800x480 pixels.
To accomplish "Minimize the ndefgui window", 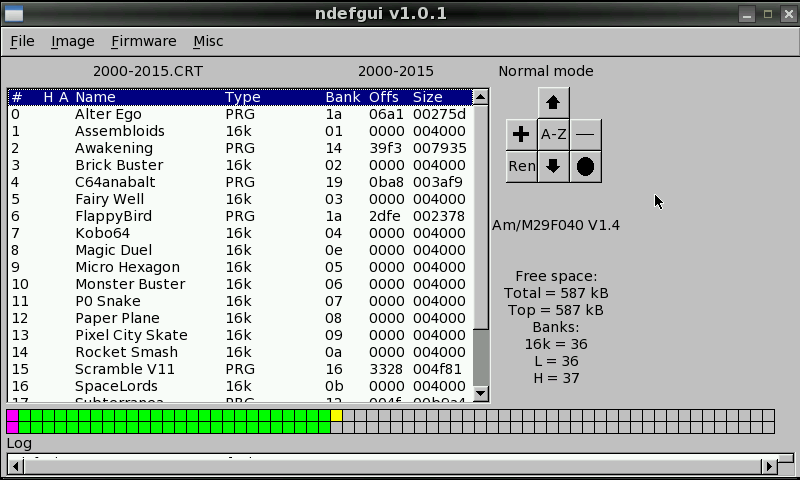I will [747, 14].
